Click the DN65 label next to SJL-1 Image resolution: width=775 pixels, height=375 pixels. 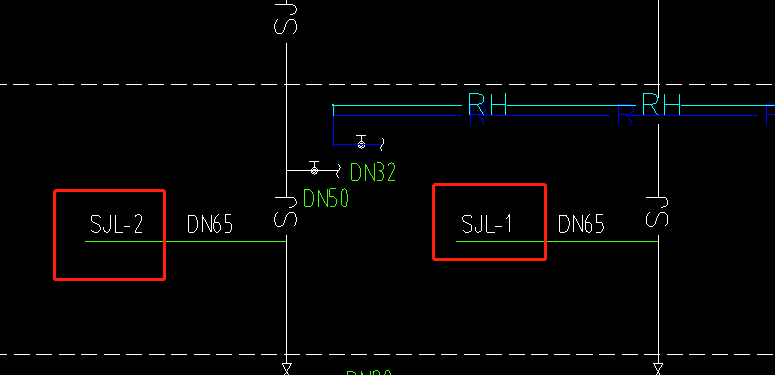(x=581, y=224)
